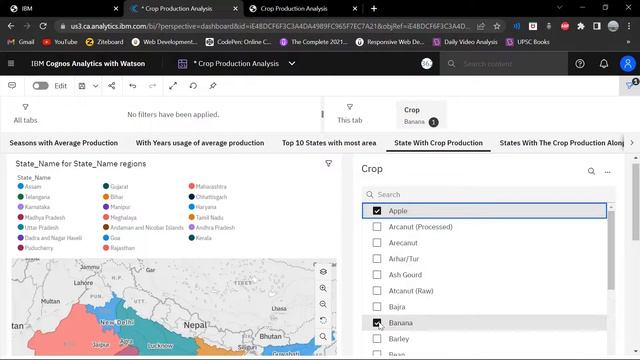Open the map layers icon
The width and height of the screenshot is (640, 360).
323,272
